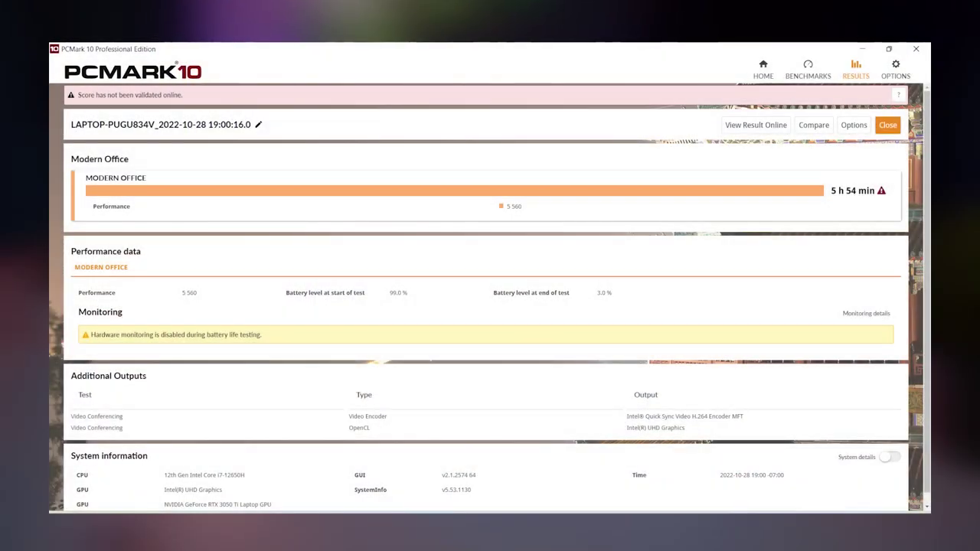Click View Result Online button

(756, 125)
